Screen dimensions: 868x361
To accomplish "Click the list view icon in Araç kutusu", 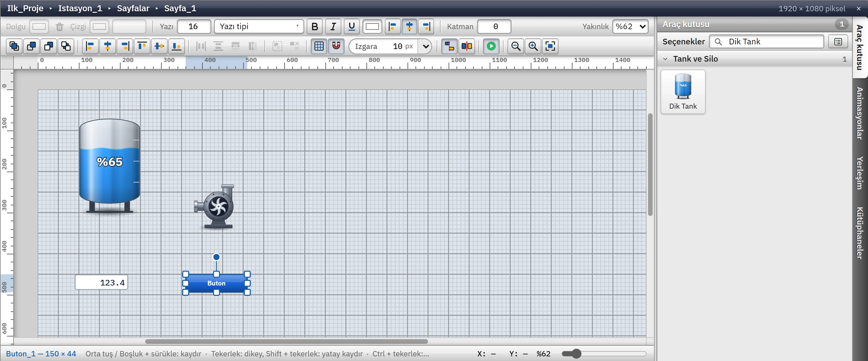I will pos(838,42).
